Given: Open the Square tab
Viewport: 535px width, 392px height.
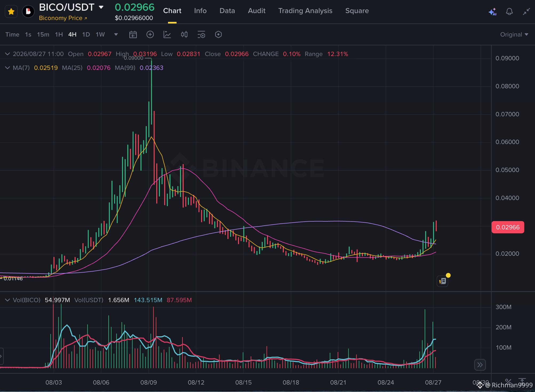Looking at the screenshot, I should click(357, 11).
